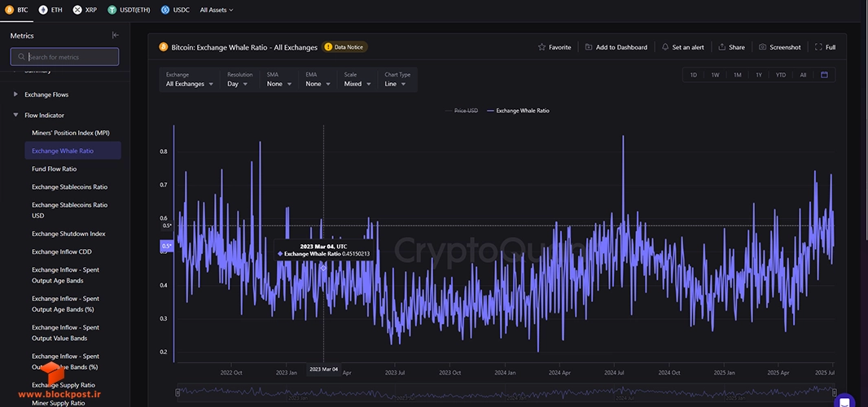
Task: Click the Set an alert bell icon
Action: (664, 47)
